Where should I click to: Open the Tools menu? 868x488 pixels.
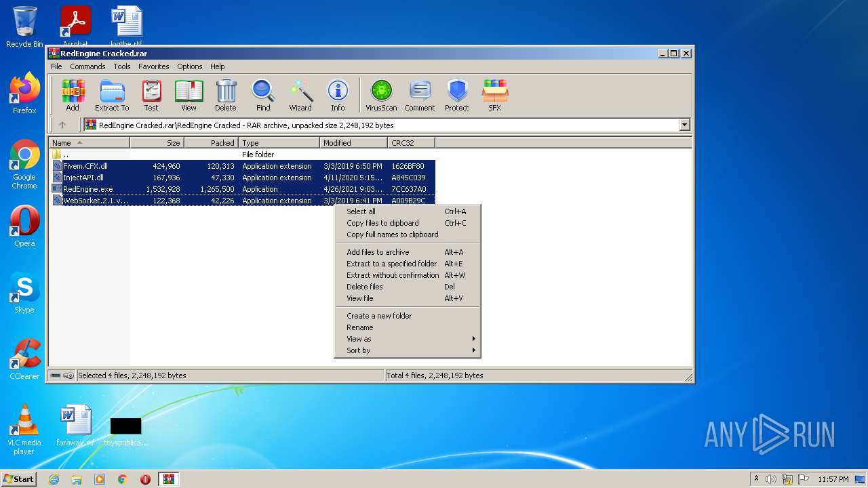tap(122, 66)
